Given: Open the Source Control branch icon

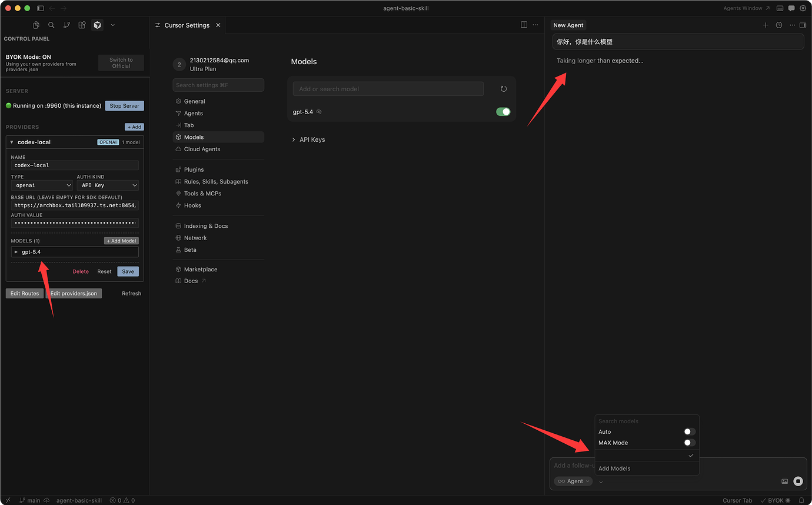Looking at the screenshot, I should coord(66,25).
